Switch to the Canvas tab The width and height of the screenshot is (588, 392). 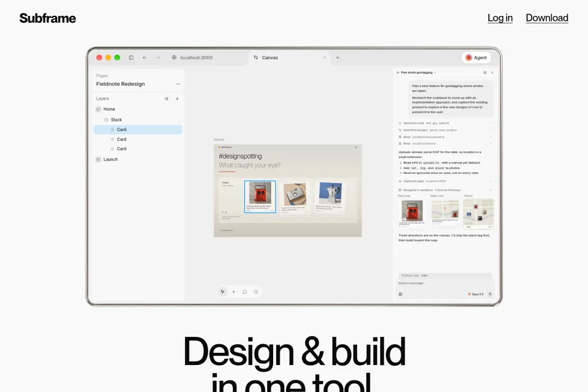pyautogui.click(x=288, y=58)
